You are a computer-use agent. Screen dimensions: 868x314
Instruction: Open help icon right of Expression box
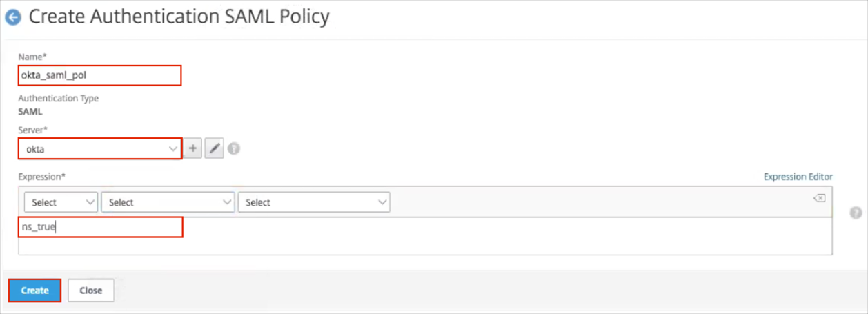pos(856,213)
